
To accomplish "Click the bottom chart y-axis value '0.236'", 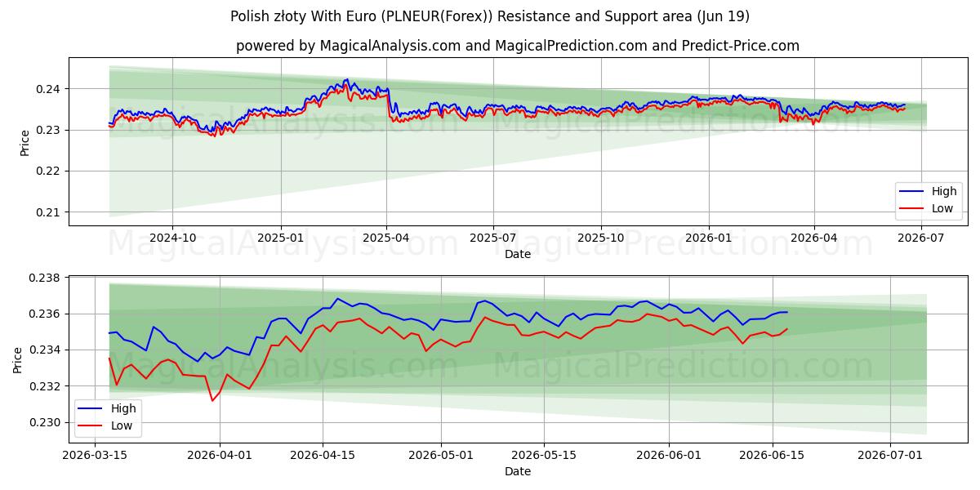I will coord(45,314).
